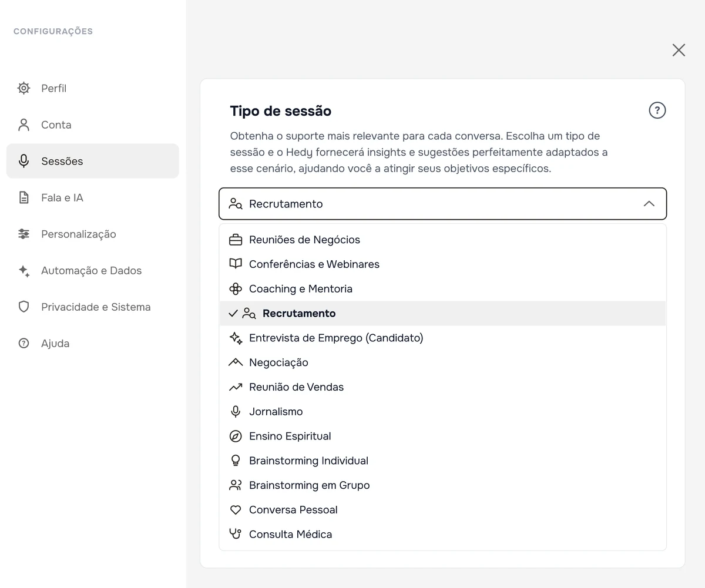The image size is (705, 588).
Task: Switch to Fala e IA settings
Action: (93, 197)
